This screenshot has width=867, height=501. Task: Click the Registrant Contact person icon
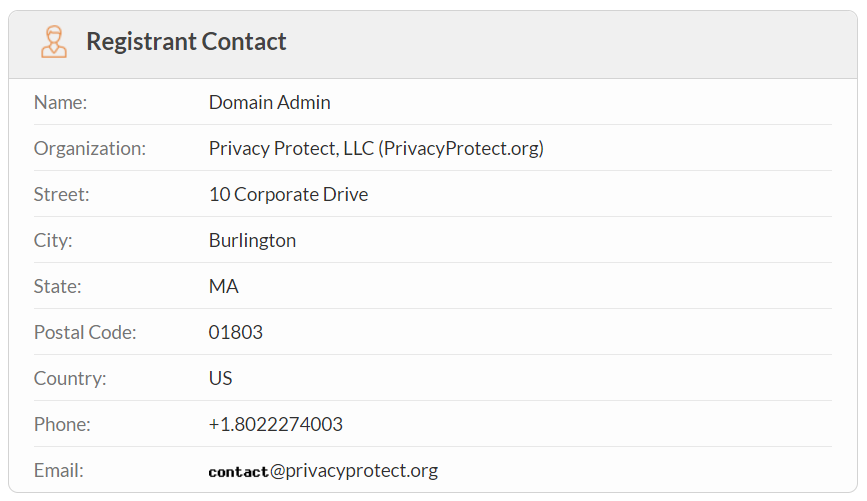54,42
